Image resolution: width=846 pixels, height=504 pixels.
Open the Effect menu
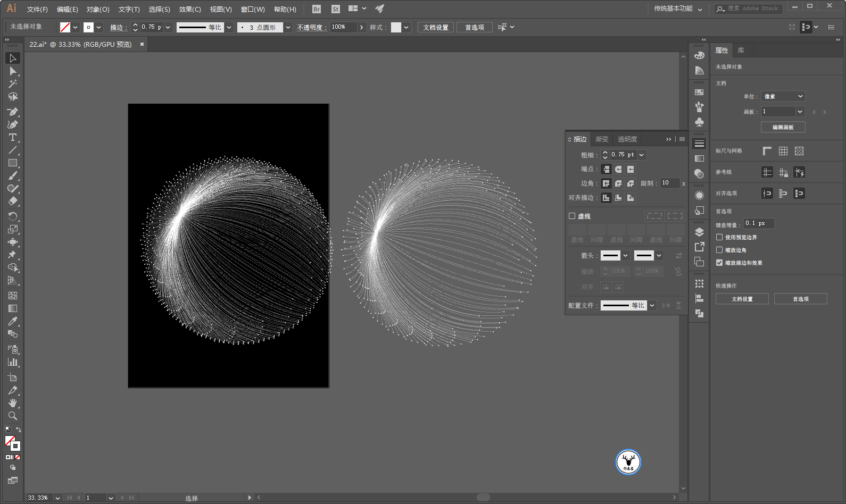(190, 9)
